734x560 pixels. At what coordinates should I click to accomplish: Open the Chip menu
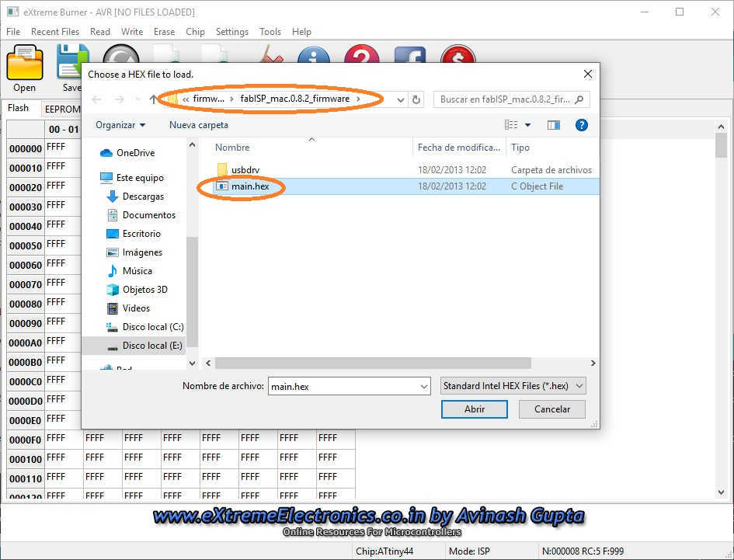[195, 32]
